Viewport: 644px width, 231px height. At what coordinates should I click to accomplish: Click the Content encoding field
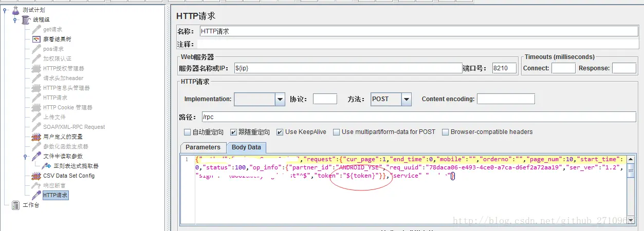(506, 99)
